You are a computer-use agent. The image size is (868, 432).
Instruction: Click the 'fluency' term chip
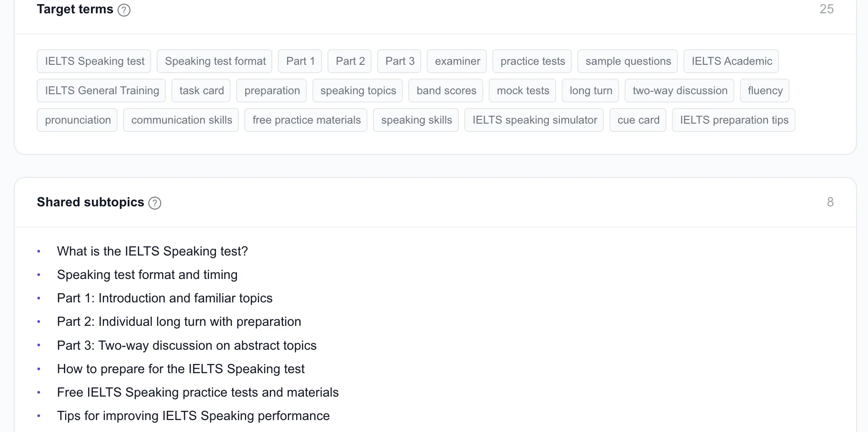765,91
